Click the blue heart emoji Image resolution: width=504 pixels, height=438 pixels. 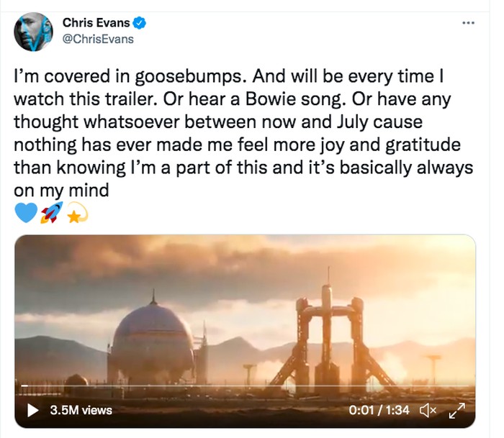26,214
